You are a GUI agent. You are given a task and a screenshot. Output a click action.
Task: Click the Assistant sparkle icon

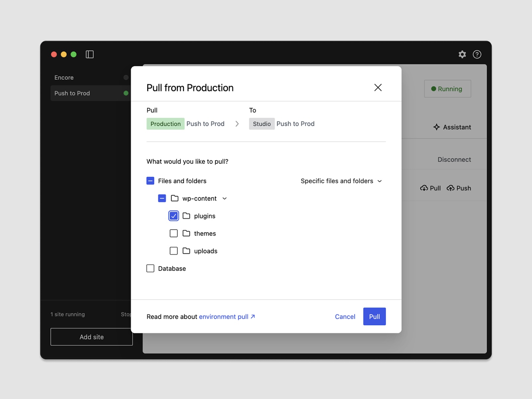[x=436, y=127]
